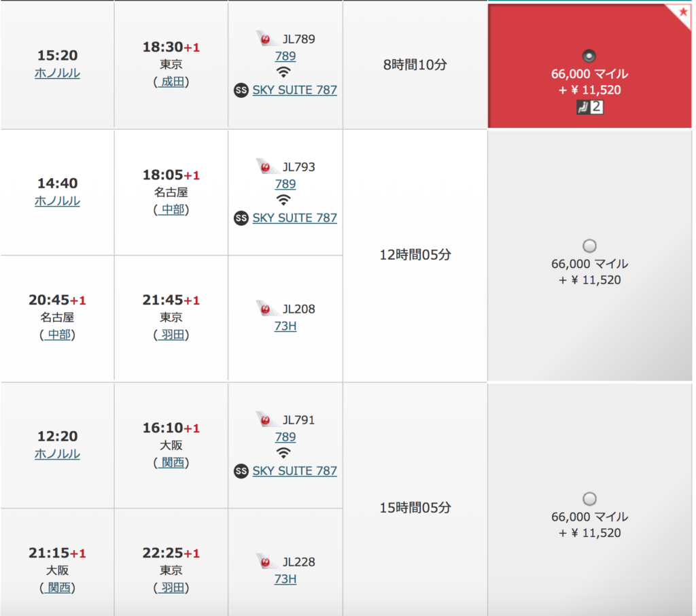Click the JAL tail logo next to JL228
This screenshot has width=696, height=616.
[x=266, y=562]
